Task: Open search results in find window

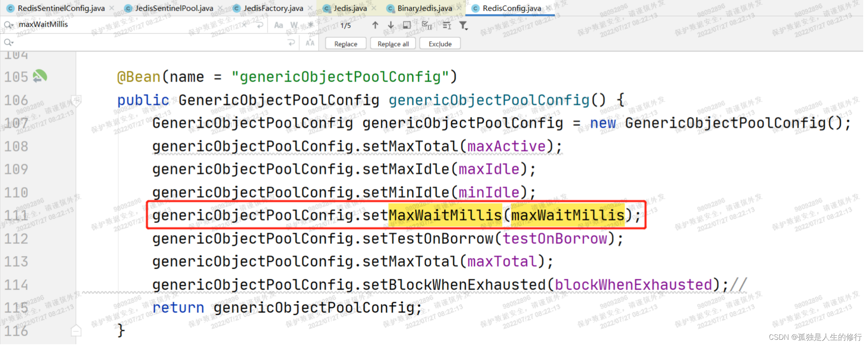Action: pyautogui.click(x=407, y=25)
